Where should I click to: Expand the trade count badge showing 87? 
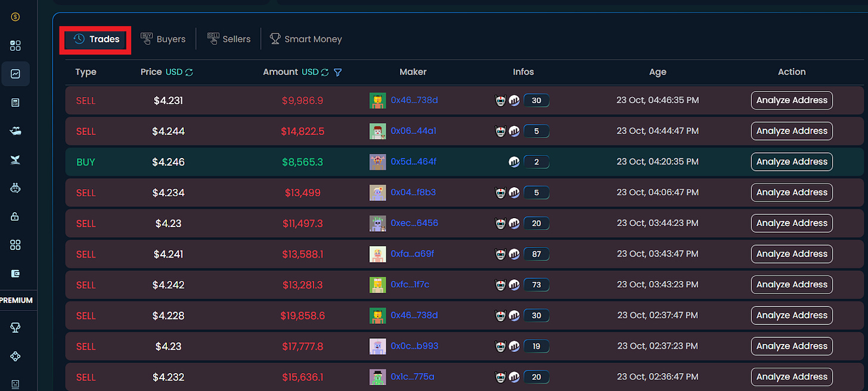point(536,253)
